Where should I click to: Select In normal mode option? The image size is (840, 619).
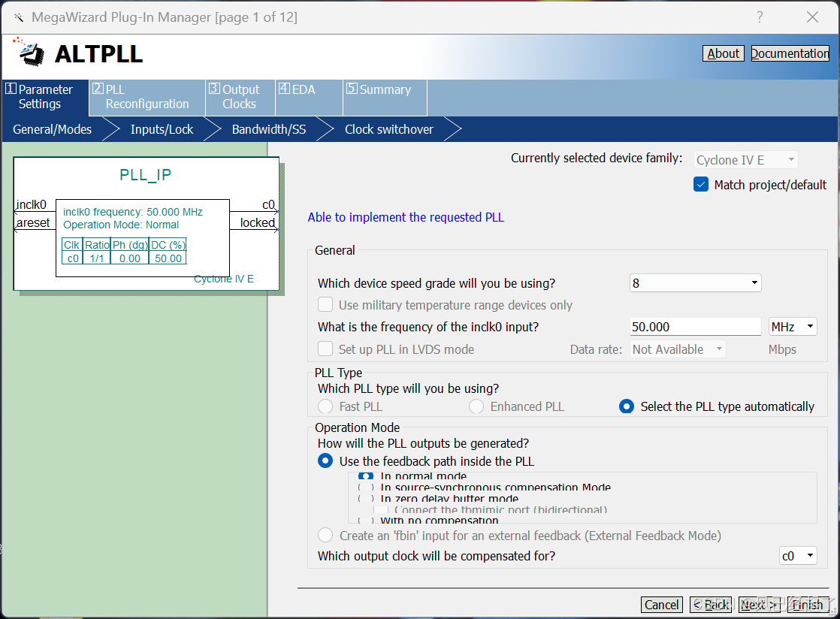[x=365, y=476]
